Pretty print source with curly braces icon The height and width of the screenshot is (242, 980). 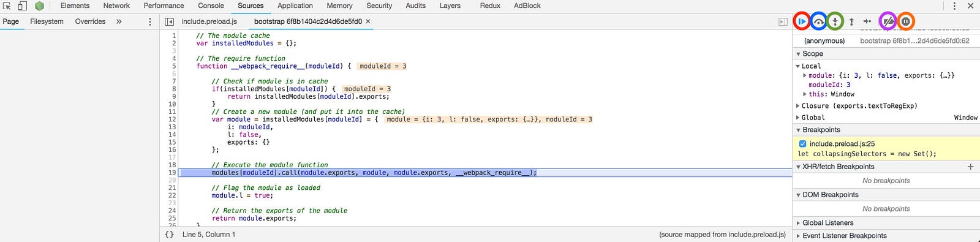point(170,235)
